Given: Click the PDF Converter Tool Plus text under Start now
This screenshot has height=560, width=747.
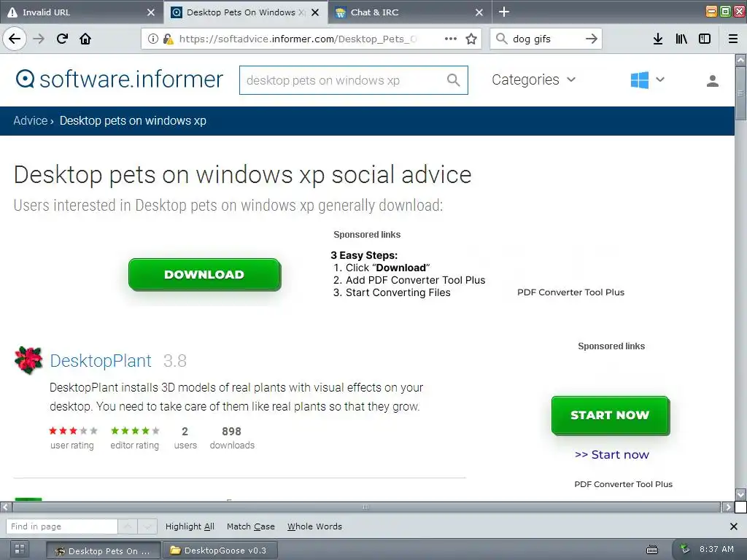Looking at the screenshot, I should 623,484.
